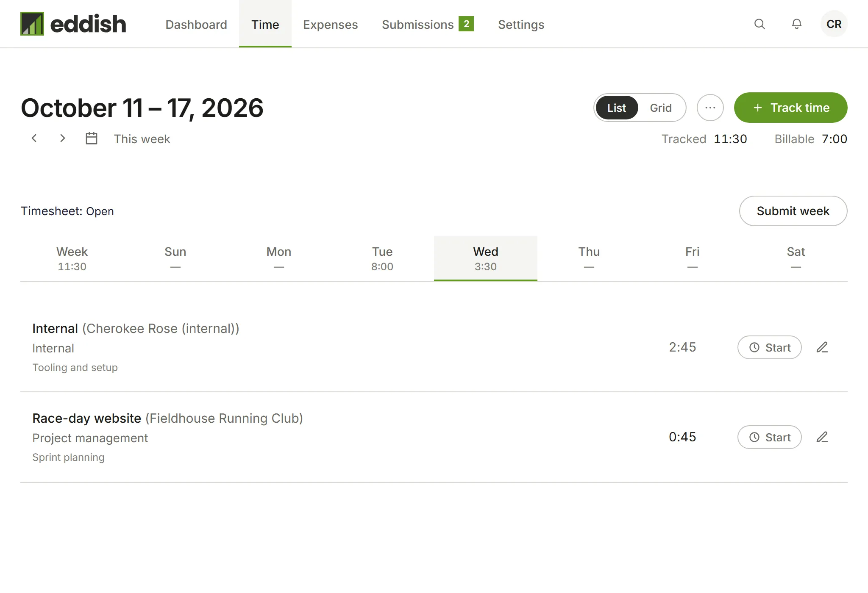Screen dimensions: 868x593
Task: Edit the Tooling and setup entry
Action: [x=822, y=347]
